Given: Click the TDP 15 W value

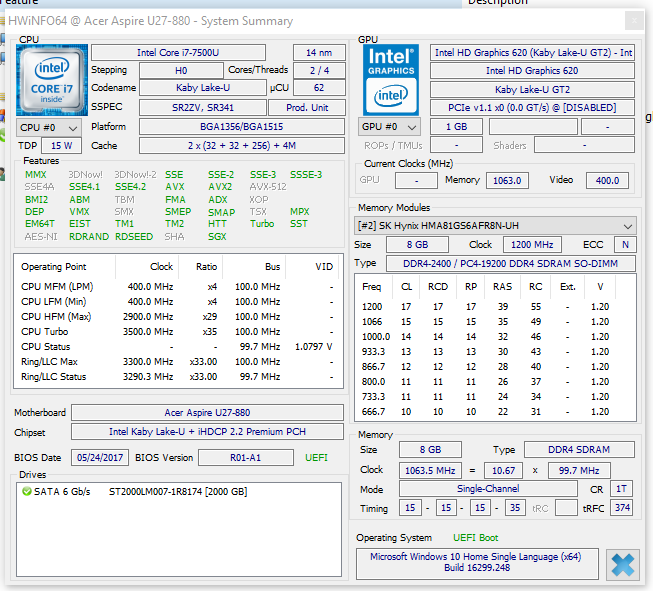Looking at the screenshot, I should point(61,146).
